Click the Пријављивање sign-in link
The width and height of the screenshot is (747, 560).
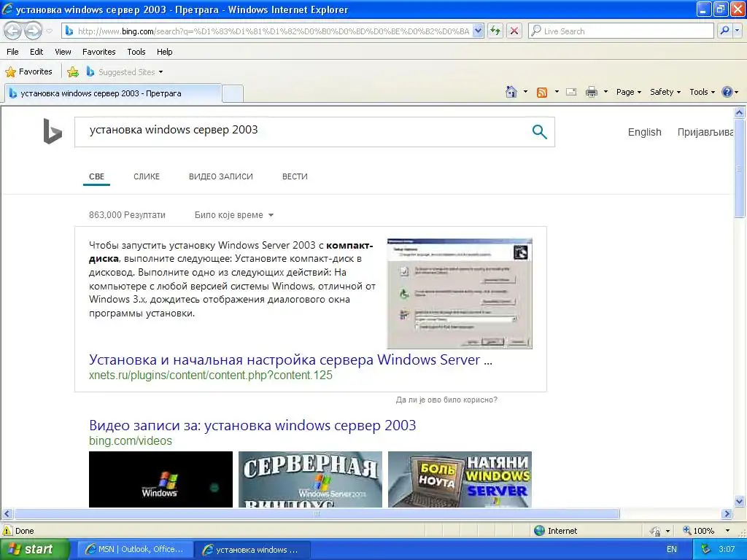pos(705,133)
